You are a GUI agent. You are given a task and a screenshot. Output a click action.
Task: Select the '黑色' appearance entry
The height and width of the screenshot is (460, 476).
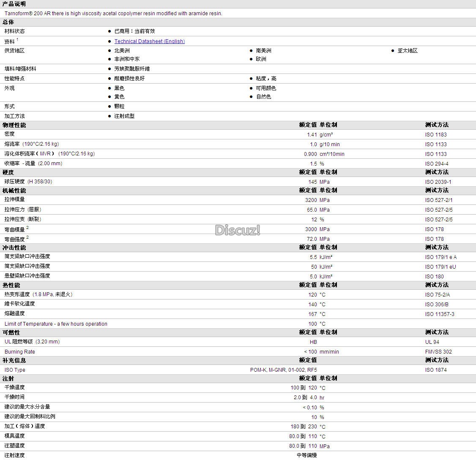tap(119, 88)
